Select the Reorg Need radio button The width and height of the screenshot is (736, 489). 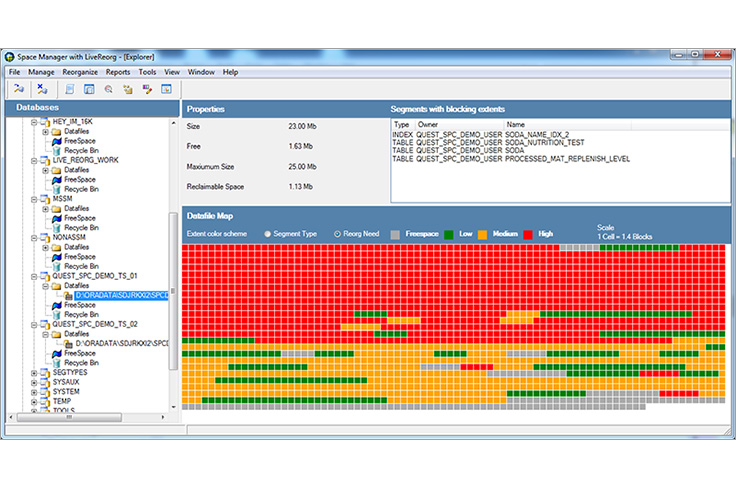coord(337,234)
